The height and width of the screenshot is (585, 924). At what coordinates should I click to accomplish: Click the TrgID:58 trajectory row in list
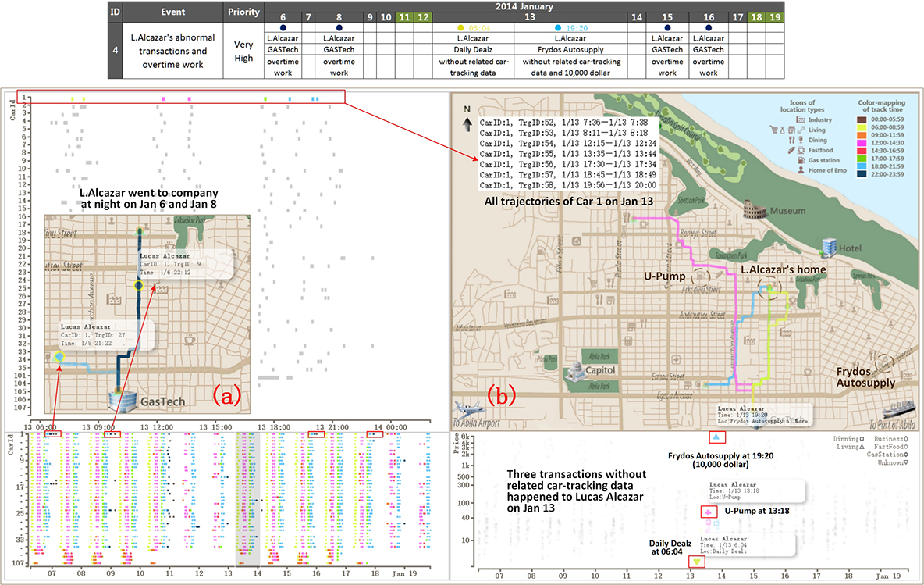click(x=567, y=185)
